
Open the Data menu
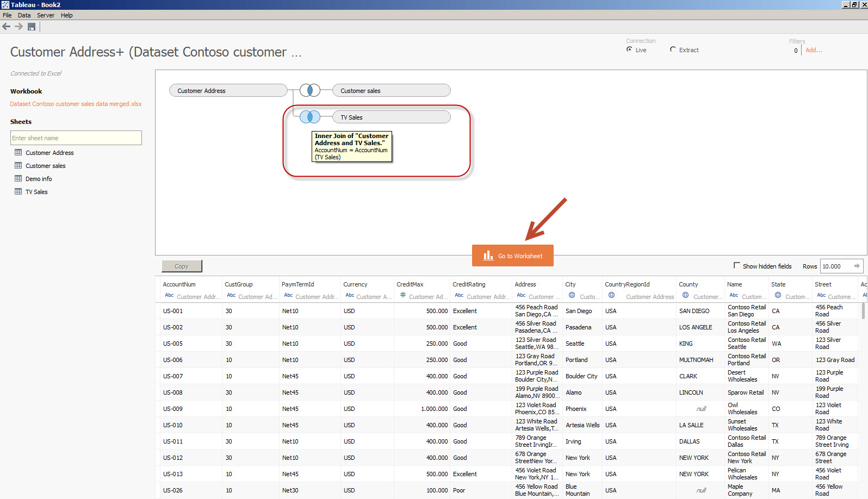pyautogui.click(x=24, y=15)
